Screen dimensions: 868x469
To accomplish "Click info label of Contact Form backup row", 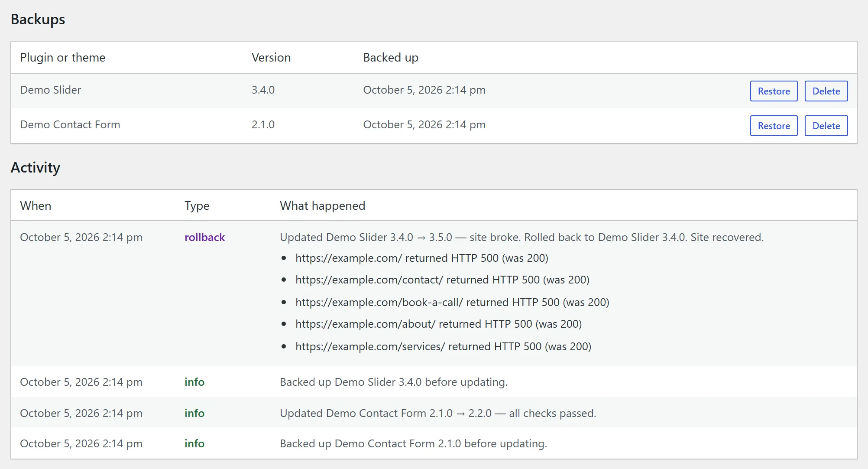I will pos(194,443).
